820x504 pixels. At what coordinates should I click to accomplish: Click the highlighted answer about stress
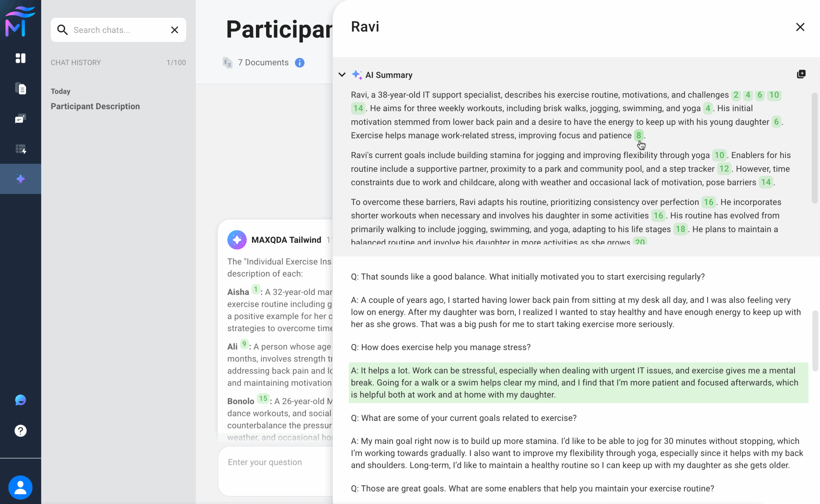pos(578,383)
